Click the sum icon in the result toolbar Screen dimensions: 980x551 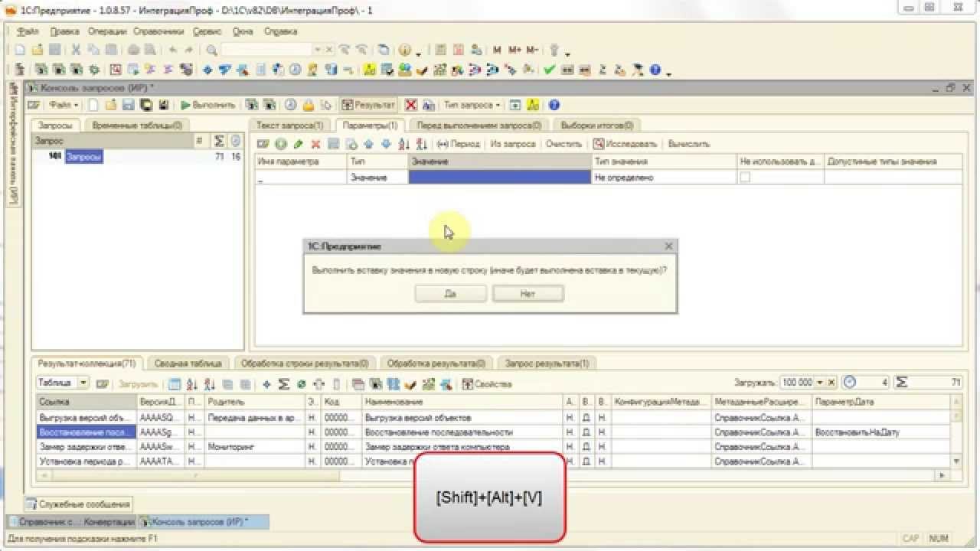[x=283, y=384]
